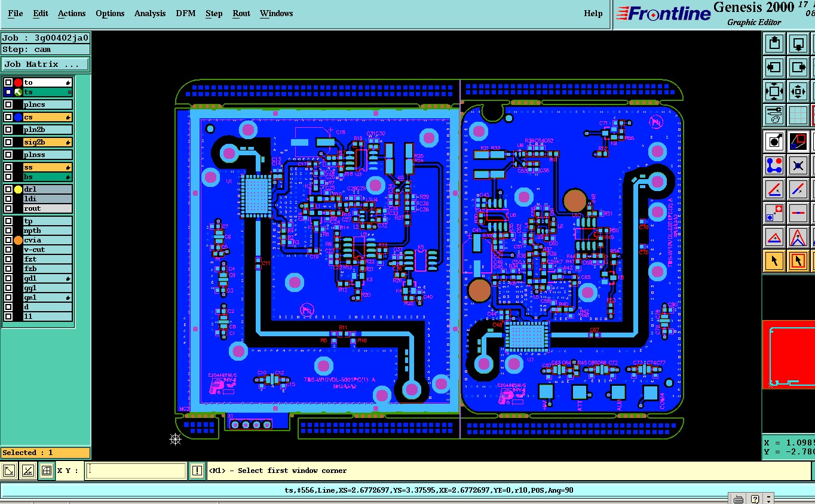The image size is (815, 504).
Task: Select the blue dot with X tool
Action: [799, 165]
